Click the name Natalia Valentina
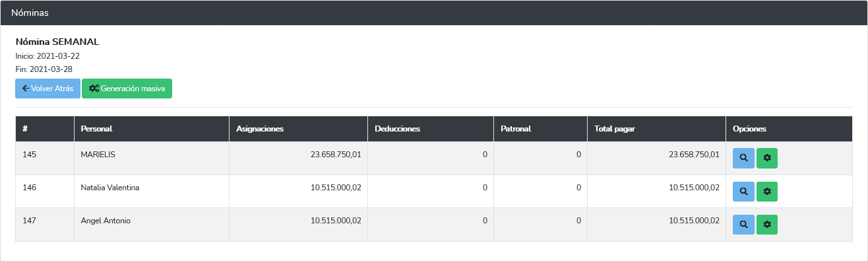Screen dimensions: 868x261 110,188
